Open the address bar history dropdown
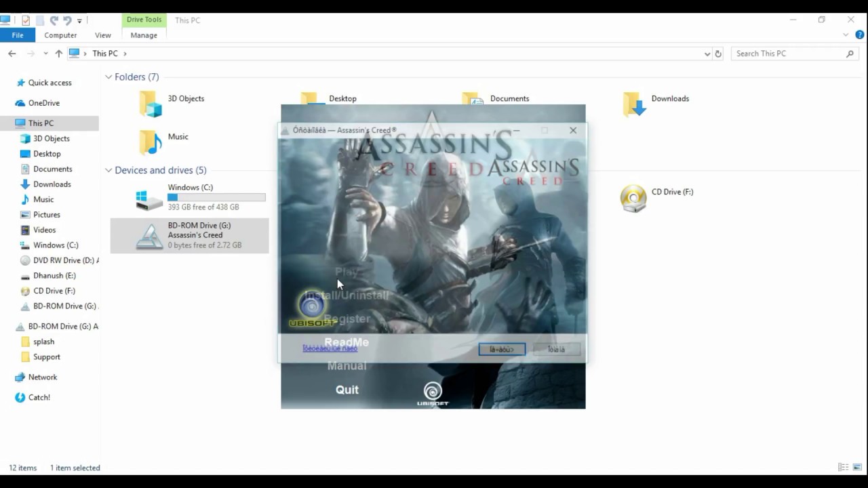The height and width of the screenshot is (488, 868). click(707, 54)
